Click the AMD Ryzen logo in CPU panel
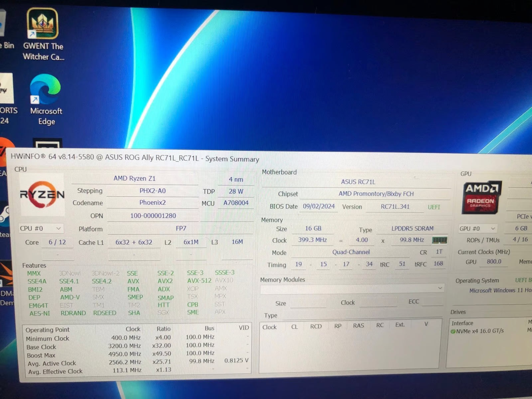The height and width of the screenshot is (399, 532). click(42, 194)
